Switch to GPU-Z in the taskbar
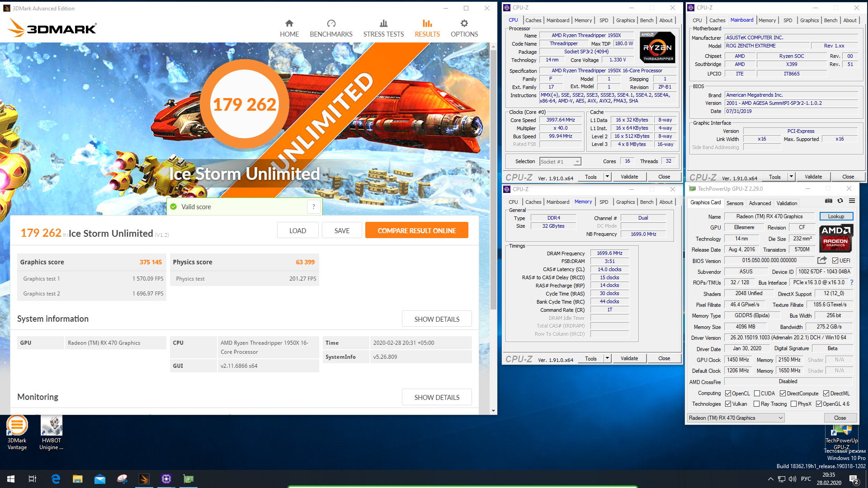Image resolution: width=868 pixels, height=488 pixels. [189, 479]
